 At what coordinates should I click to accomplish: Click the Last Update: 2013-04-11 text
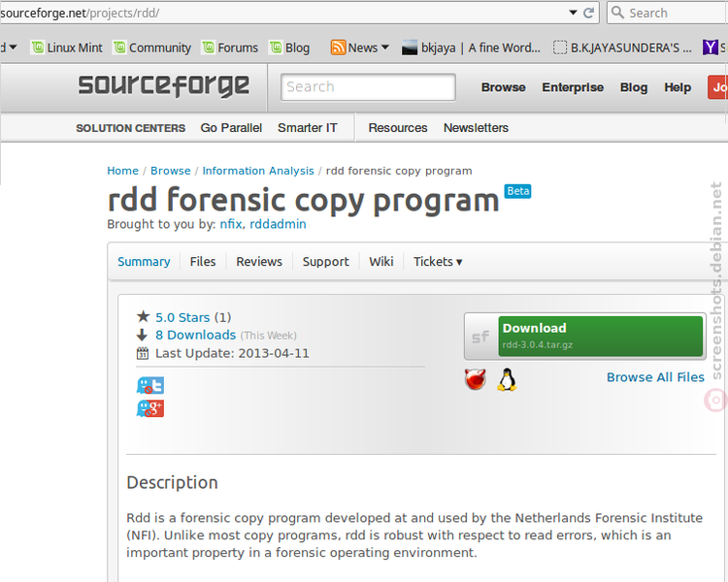tap(232, 354)
